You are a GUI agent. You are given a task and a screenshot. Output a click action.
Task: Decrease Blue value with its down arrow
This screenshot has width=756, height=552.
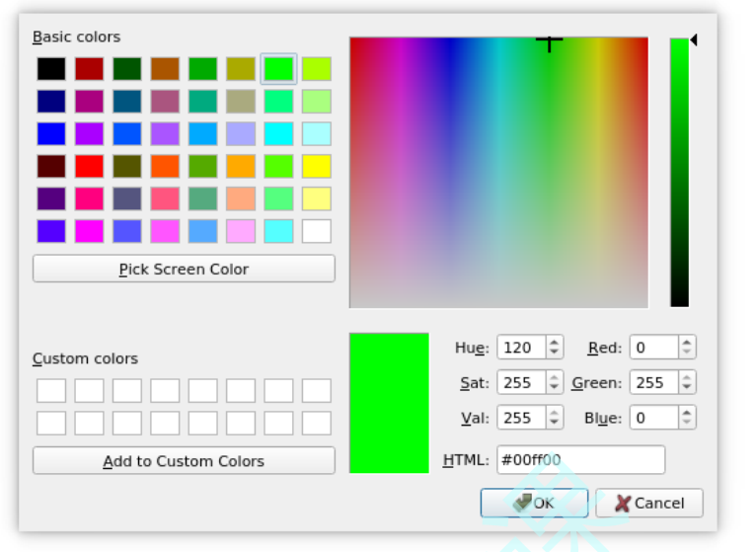687,423
